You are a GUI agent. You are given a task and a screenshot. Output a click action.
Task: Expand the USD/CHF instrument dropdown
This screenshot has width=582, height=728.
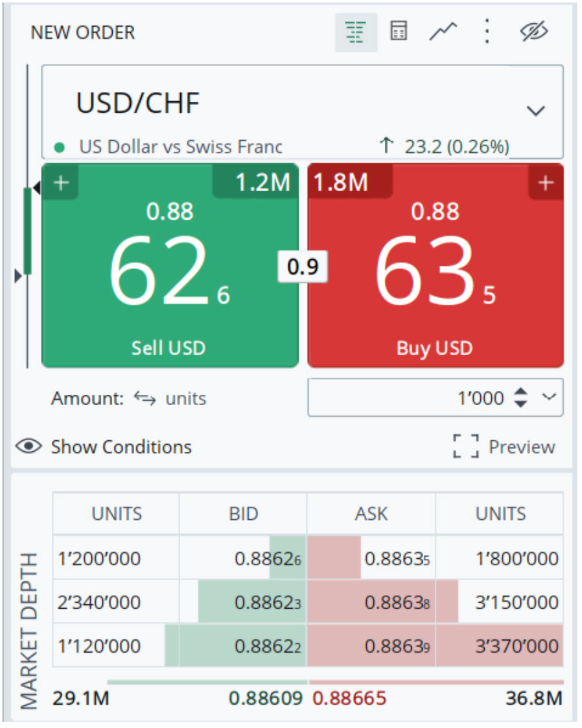(535, 110)
